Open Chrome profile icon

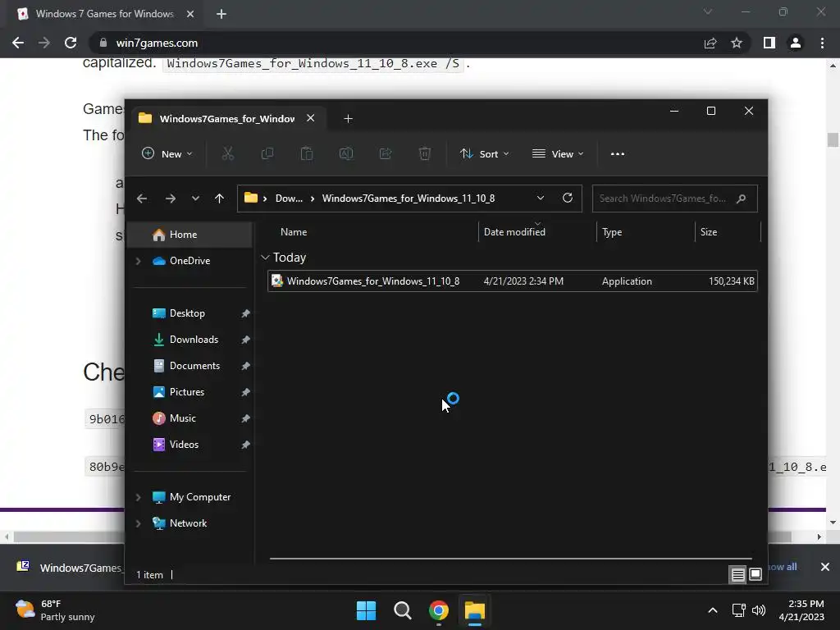click(796, 43)
